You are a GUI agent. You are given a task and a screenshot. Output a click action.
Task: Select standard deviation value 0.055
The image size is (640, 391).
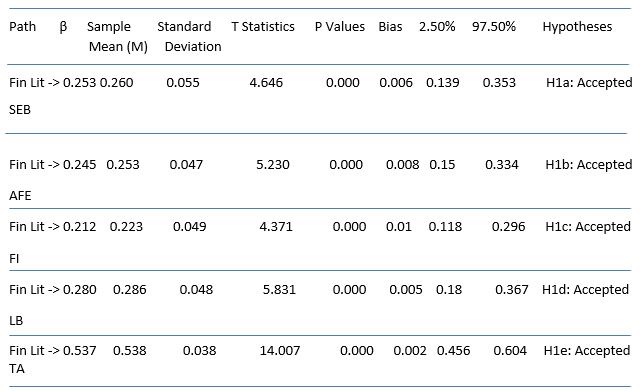[183, 83]
